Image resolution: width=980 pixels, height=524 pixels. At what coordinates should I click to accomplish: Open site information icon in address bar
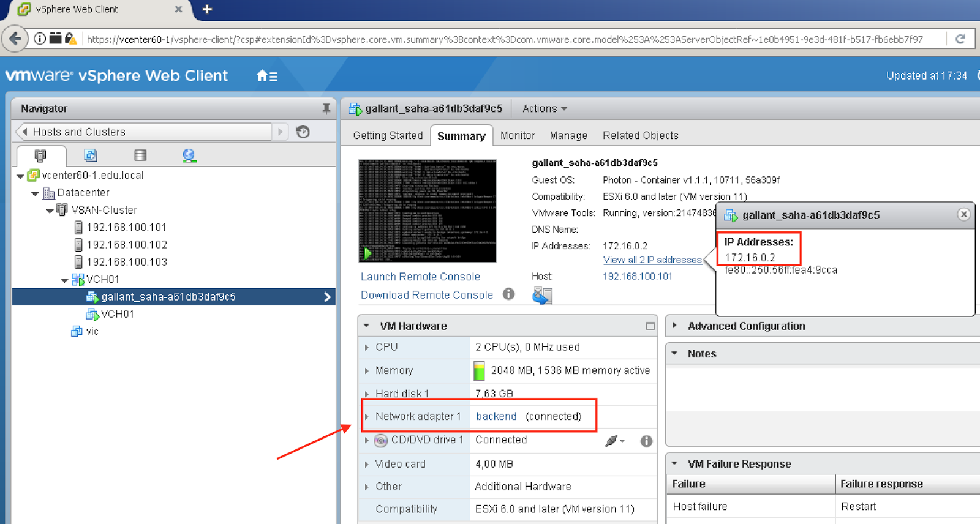[40, 39]
